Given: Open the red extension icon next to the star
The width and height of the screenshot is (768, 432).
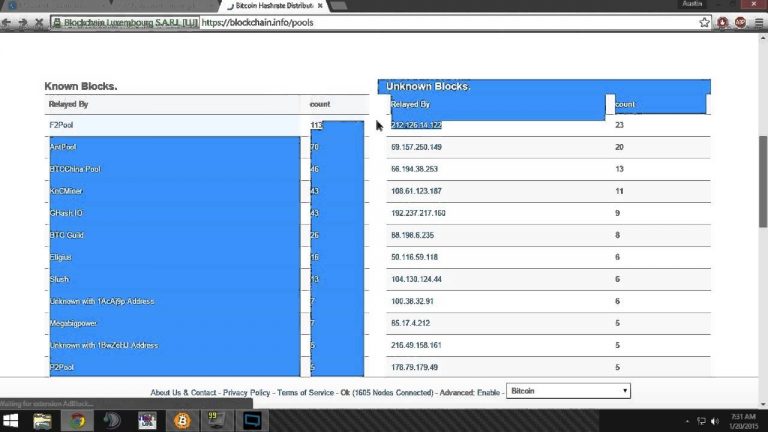Looking at the screenshot, I should tap(722, 23).
